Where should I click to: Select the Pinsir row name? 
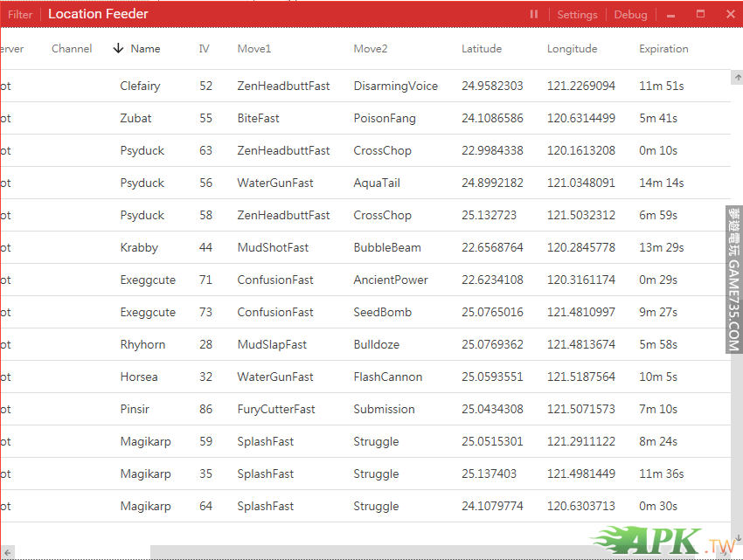click(135, 409)
